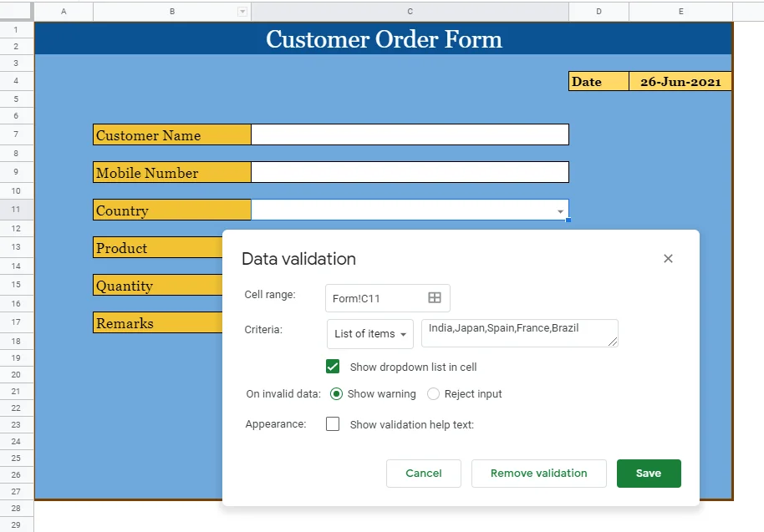The height and width of the screenshot is (532, 764).
Task: Click the select data range grid icon
Action: [434, 298]
